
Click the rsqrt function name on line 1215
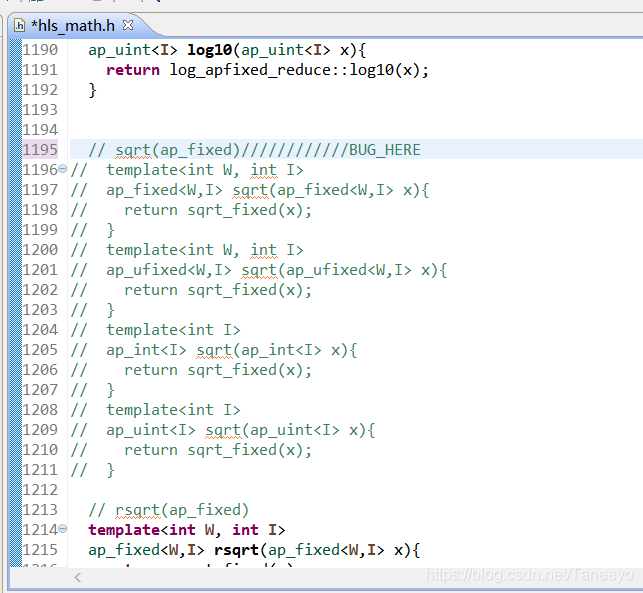[236, 550]
